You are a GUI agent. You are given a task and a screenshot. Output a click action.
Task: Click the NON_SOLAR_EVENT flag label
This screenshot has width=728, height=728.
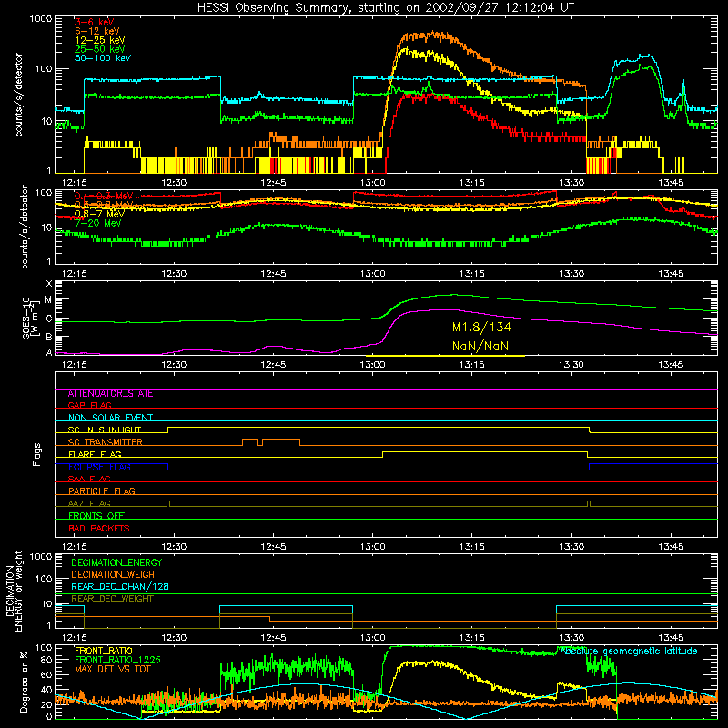click(x=110, y=418)
